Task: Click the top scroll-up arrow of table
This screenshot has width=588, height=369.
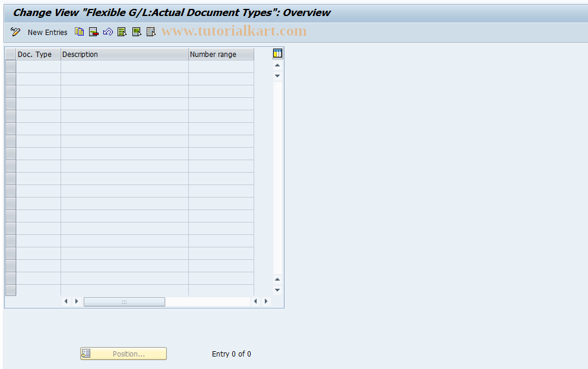Action: point(277,66)
